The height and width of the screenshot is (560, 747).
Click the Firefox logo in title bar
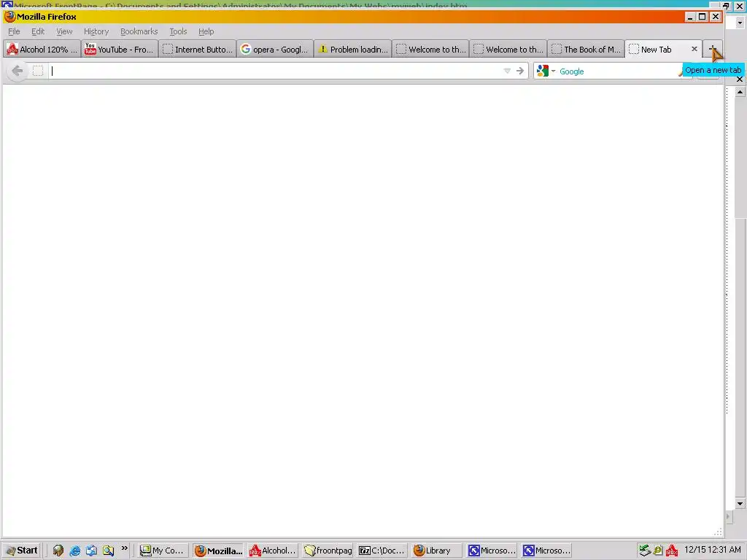[x=9, y=17]
